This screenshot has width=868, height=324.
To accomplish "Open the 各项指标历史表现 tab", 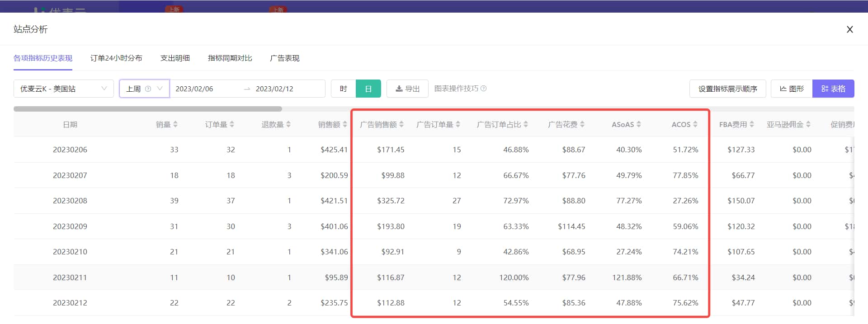I will click(43, 58).
